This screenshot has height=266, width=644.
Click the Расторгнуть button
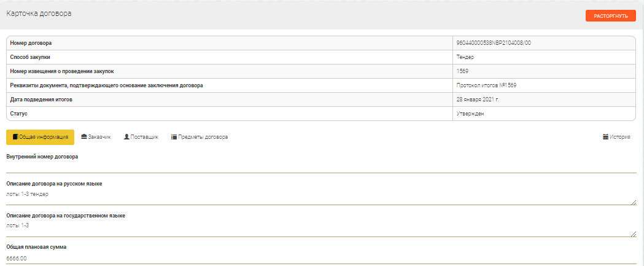click(610, 16)
